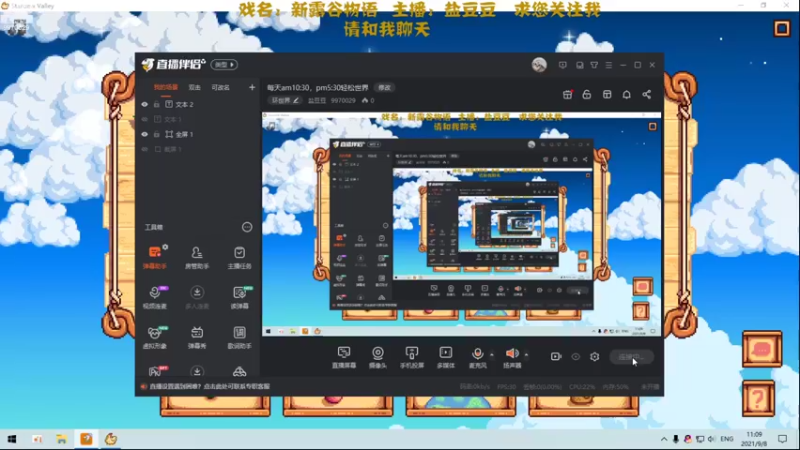Screen dimensions: 800x450
Task: Open the skin shirt icon in title bar
Action: [594, 65]
